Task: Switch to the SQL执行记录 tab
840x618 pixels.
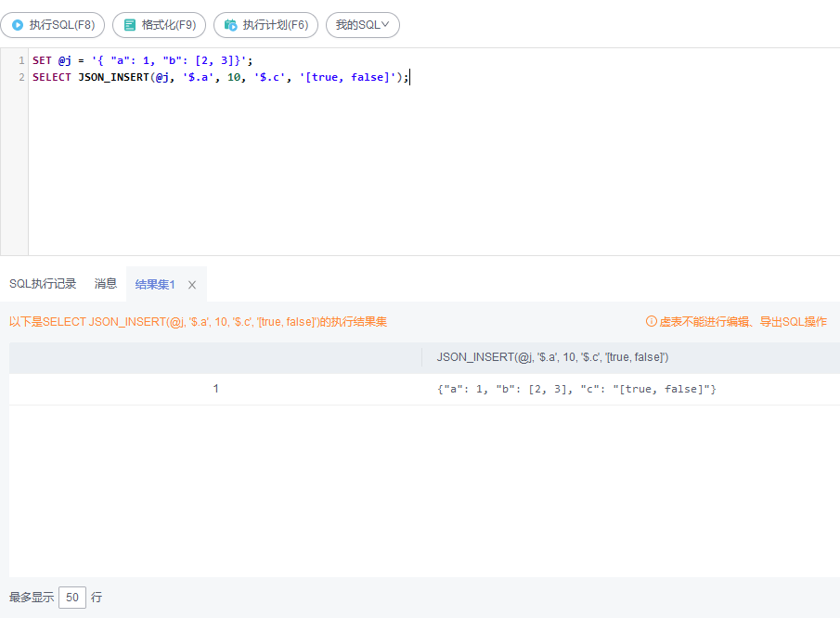Action: (x=44, y=284)
